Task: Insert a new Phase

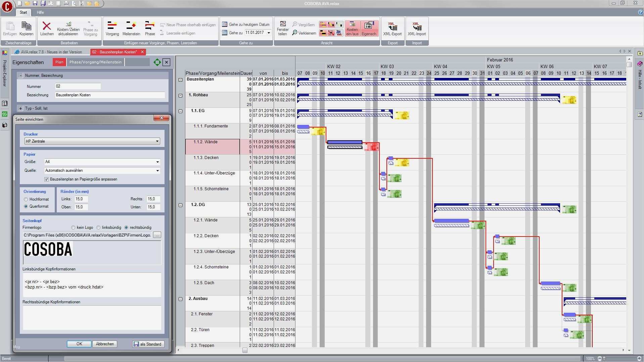Action: (x=150, y=29)
